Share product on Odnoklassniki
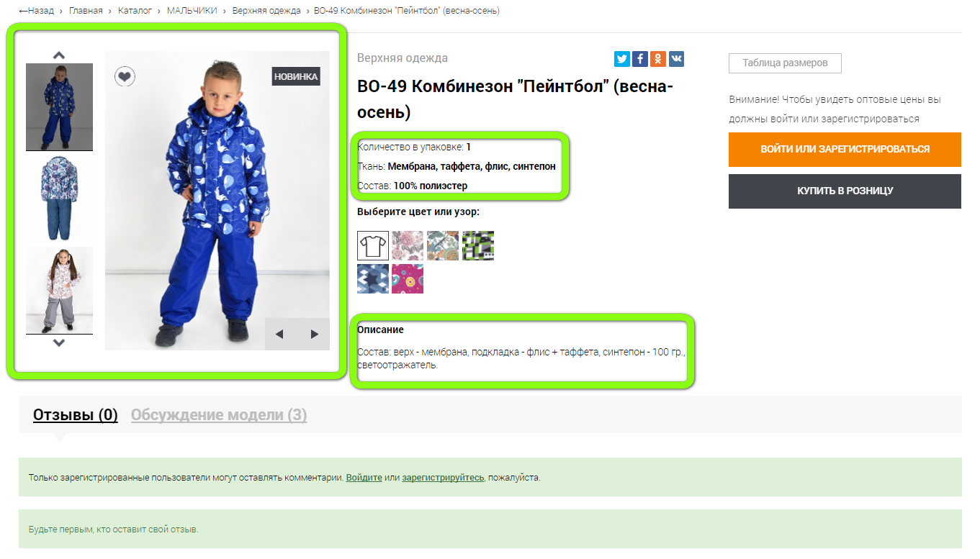Image resolution: width=980 pixels, height=559 pixels. point(658,59)
